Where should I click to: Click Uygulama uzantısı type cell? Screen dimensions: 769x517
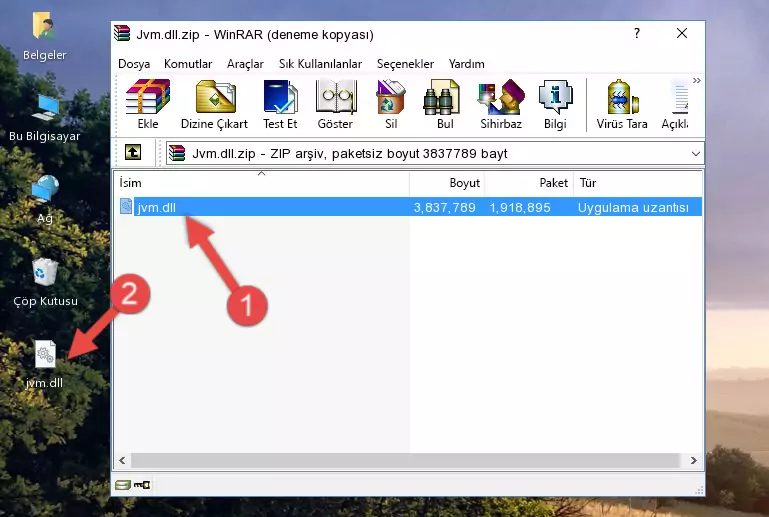click(633, 207)
